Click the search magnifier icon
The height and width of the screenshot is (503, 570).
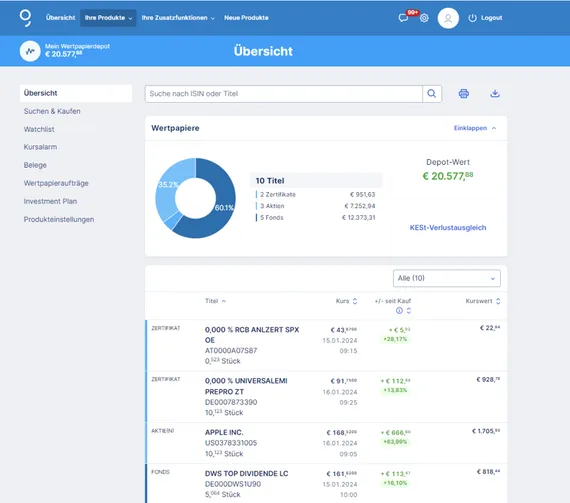click(432, 94)
